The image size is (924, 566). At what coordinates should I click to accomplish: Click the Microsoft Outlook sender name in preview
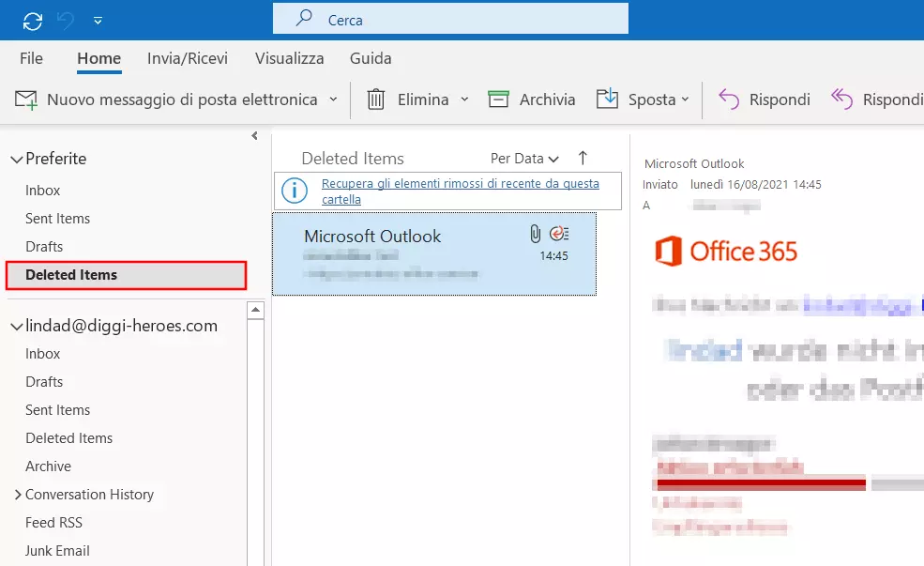694,164
